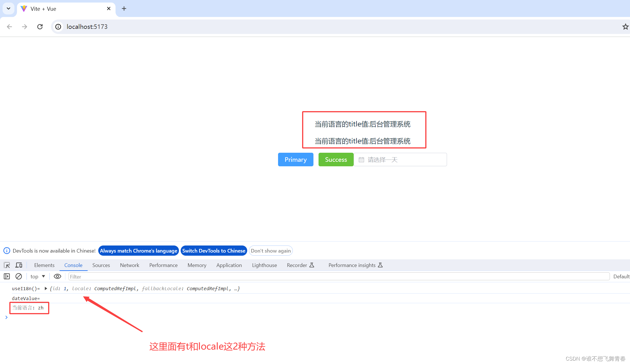Viewport: 630px width, 364px height.
Task: Click Switch DevTools to Chinese
Action: (214, 251)
